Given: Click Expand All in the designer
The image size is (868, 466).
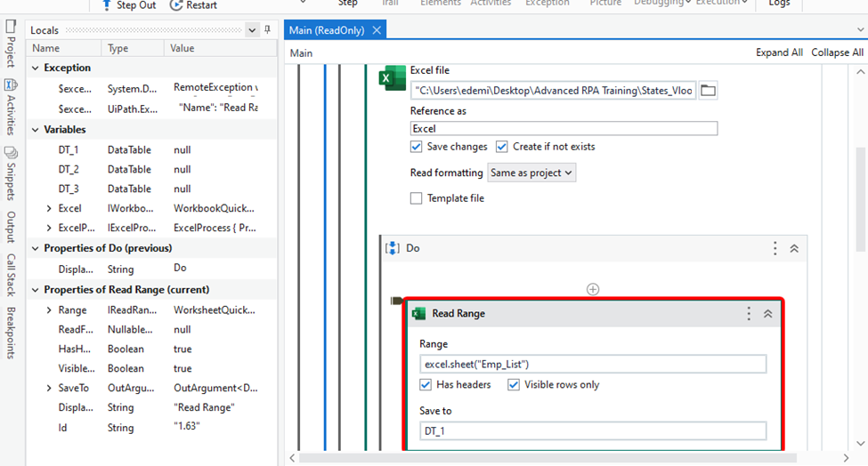Looking at the screenshot, I should click(x=779, y=52).
